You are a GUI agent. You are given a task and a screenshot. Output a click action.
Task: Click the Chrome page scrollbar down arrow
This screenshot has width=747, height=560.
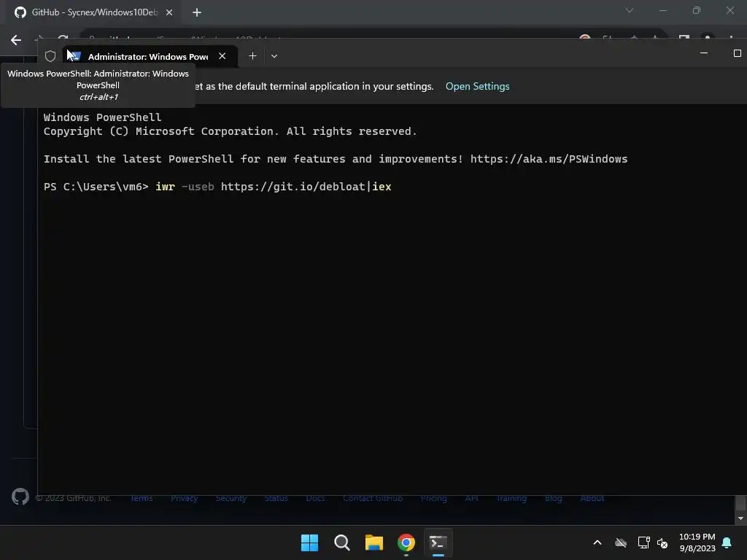(x=740, y=518)
